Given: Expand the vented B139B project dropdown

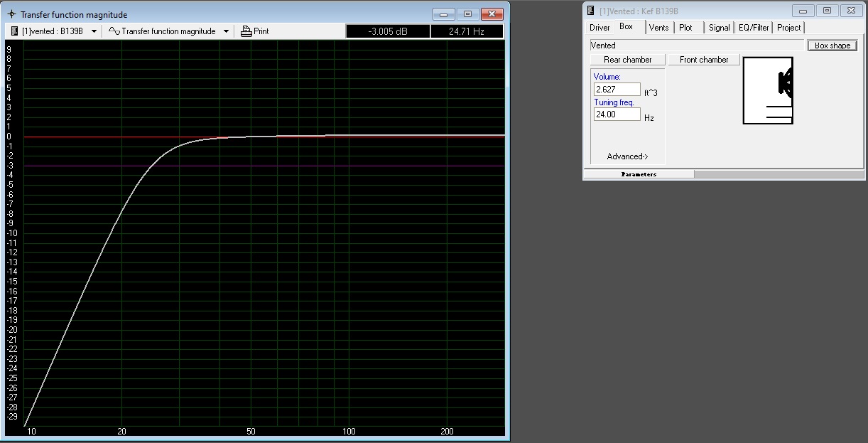Looking at the screenshot, I should (x=94, y=31).
